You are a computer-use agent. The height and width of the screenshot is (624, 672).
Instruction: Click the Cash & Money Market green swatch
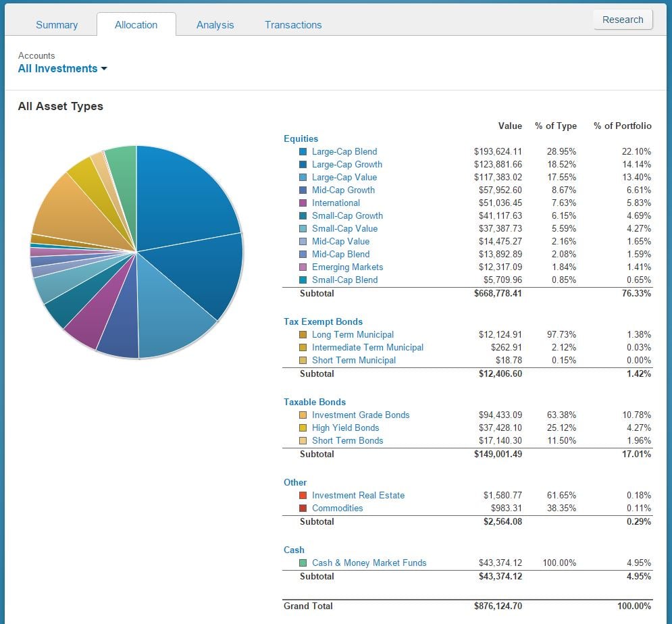tap(303, 563)
